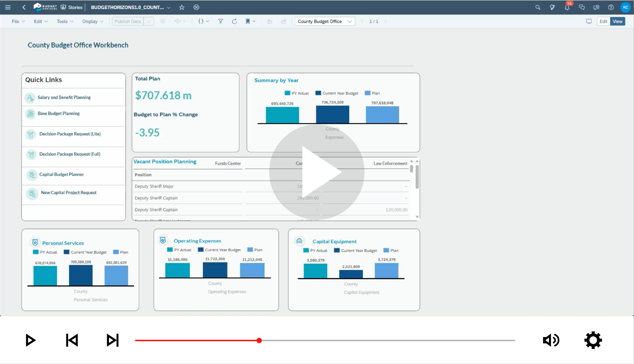
Task: Mute the video volume speaker
Action: [x=551, y=340]
